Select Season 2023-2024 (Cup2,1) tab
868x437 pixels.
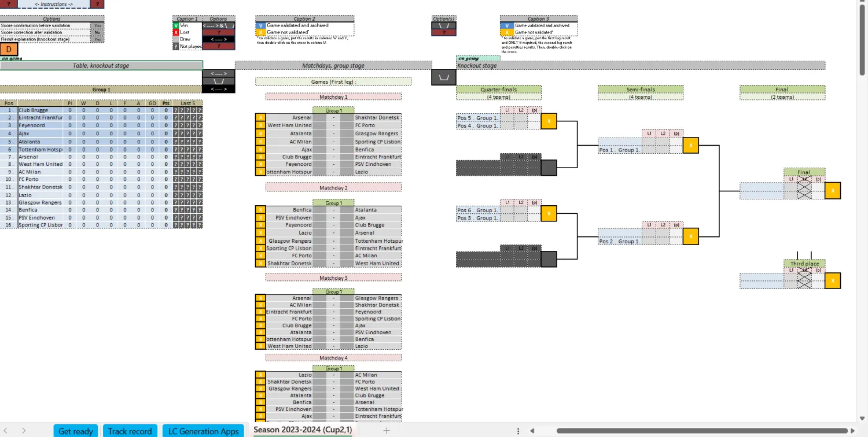[302, 430]
